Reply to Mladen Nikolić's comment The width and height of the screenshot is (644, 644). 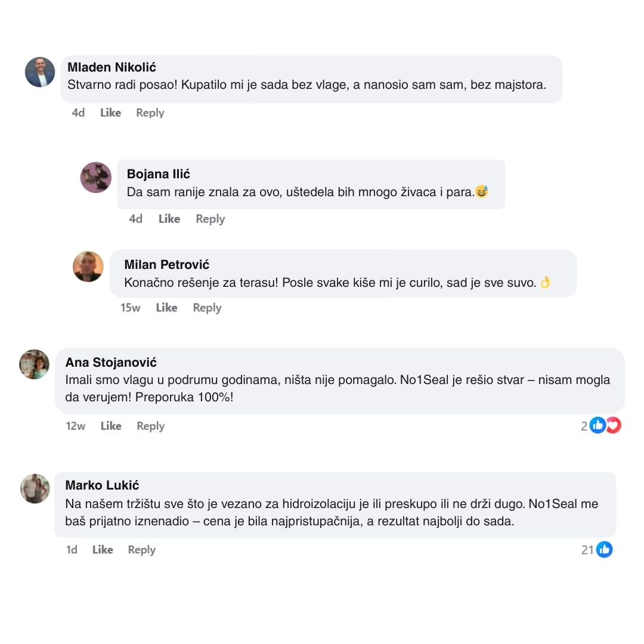pyautogui.click(x=150, y=113)
